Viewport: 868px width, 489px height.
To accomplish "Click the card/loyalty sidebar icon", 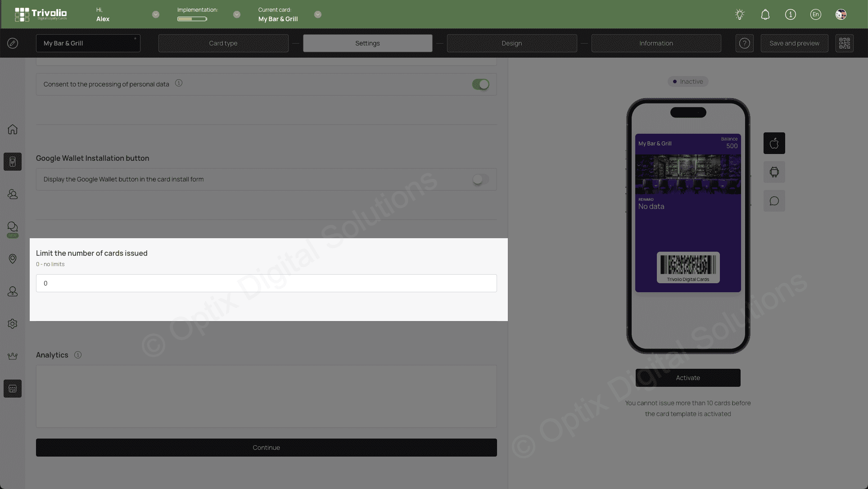I will pyautogui.click(x=13, y=162).
